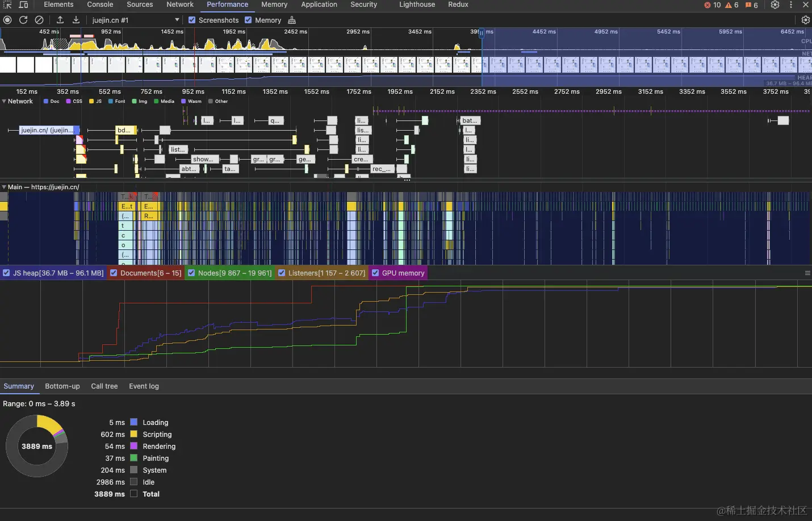Screen dimensions: 812x521
Task: Open the juejin.cn #1 recording dropdown
Action: pyautogui.click(x=136, y=20)
